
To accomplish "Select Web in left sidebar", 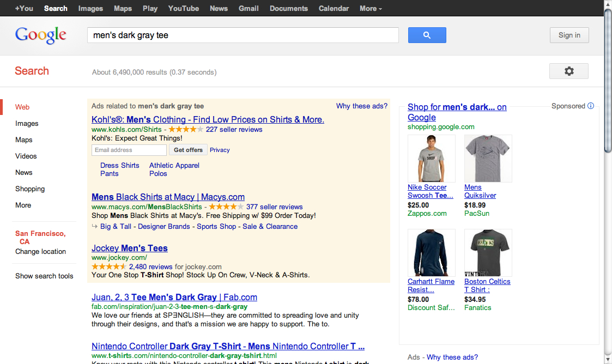I will (x=22, y=107).
